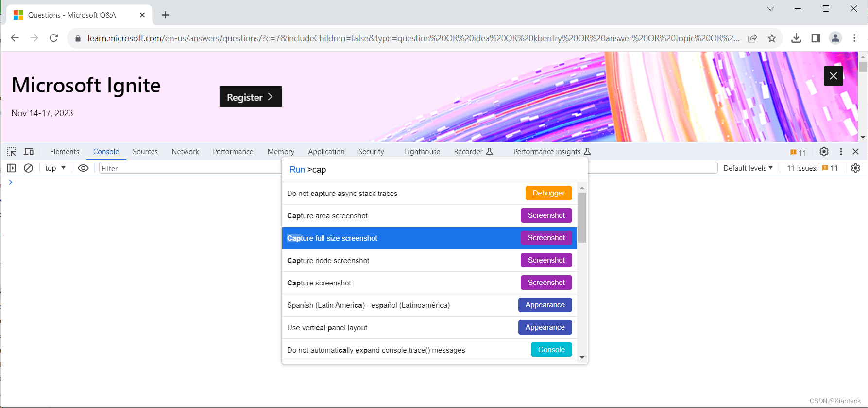
Task: Open the Performance insights tab
Action: click(552, 152)
